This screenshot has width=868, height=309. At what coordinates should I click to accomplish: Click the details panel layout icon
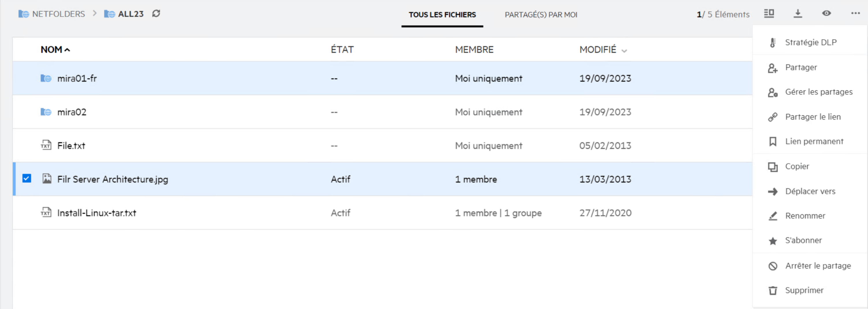(769, 14)
